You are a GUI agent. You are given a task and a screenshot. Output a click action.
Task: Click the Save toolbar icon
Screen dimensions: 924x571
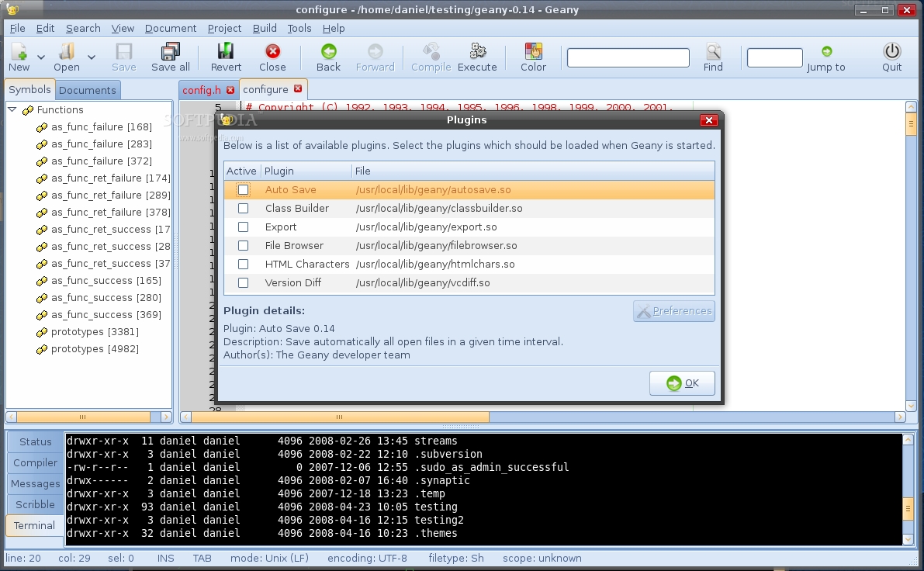[x=124, y=52]
